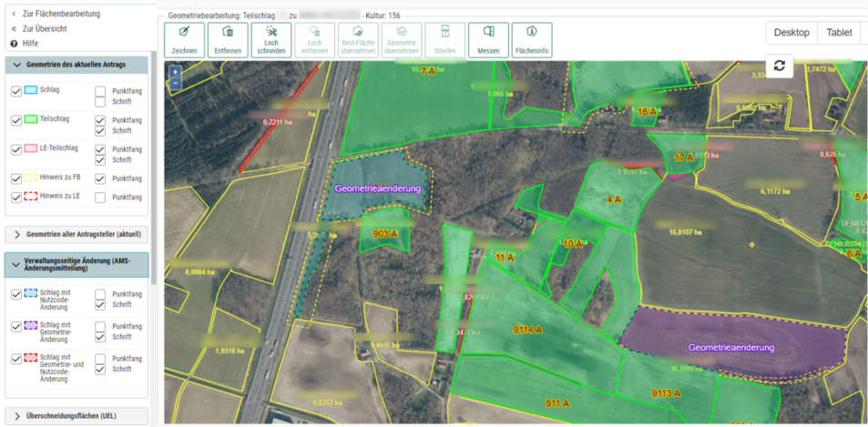The image size is (868, 427).
Task: Expand the Überschneidungsflächen (UEL) section
Action: (77, 416)
